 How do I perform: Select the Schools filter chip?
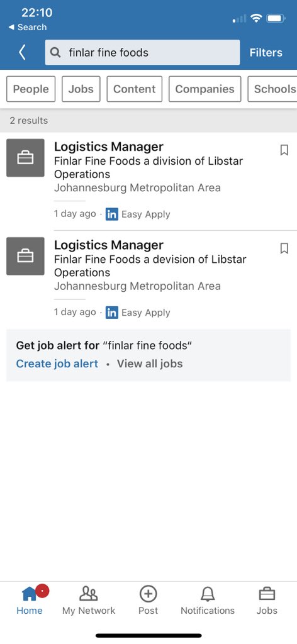[x=272, y=89]
